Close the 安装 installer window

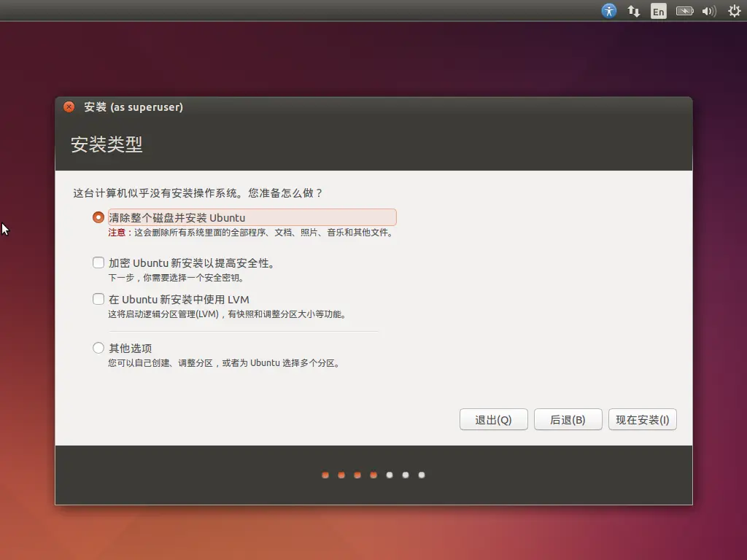tap(69, 106)
